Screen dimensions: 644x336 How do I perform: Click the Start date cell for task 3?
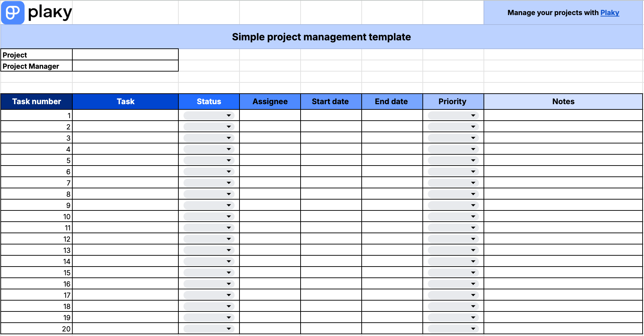click(330, 137)
